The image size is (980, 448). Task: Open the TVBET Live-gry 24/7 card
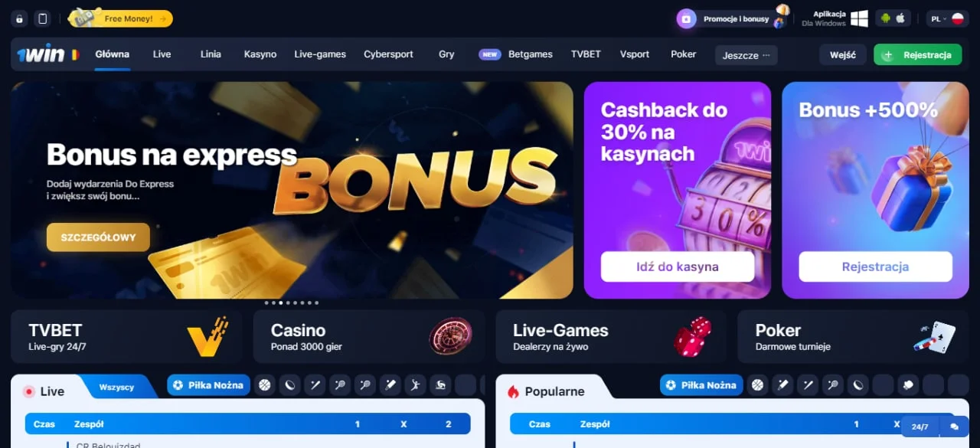click(x=126, y=336)
